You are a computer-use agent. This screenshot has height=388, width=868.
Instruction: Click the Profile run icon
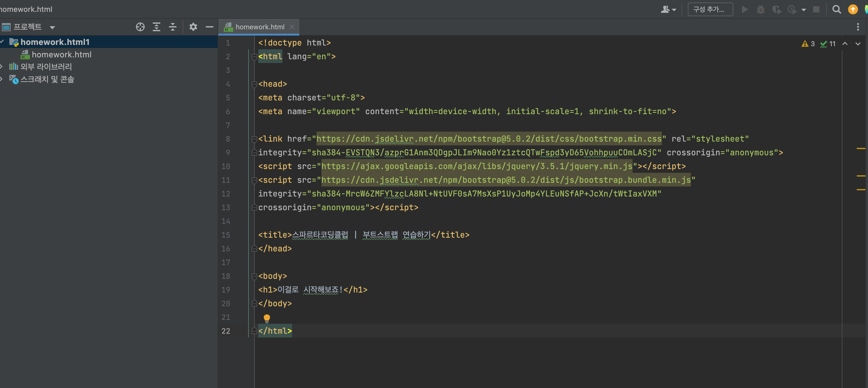point(792,9)
